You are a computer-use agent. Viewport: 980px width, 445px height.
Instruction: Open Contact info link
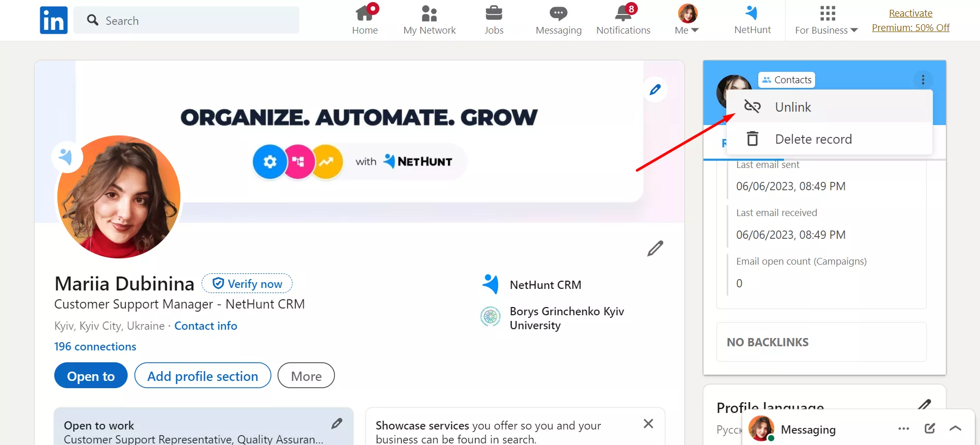click(206, 326)
